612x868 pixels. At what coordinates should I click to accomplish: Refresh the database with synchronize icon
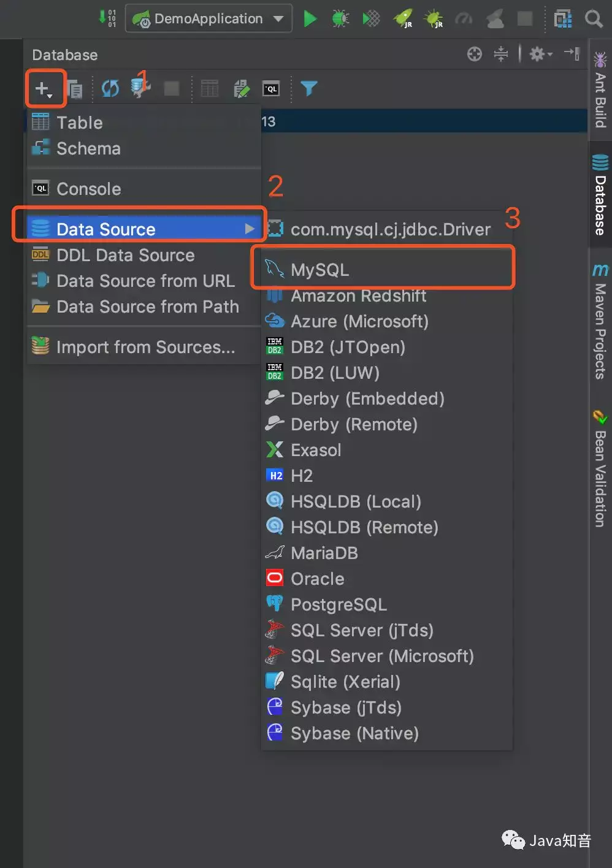[x=110, y=89]
